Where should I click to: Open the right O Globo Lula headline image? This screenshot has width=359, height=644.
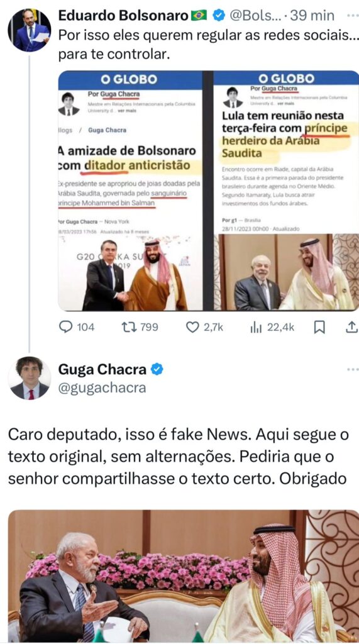286,191
